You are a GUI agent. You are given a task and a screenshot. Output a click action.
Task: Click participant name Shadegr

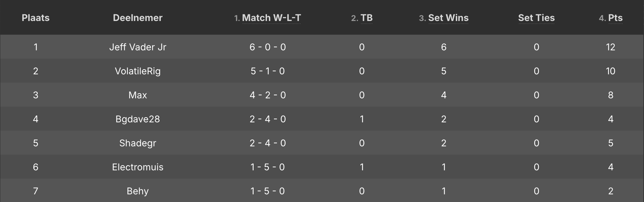click(x=137, y=143)
